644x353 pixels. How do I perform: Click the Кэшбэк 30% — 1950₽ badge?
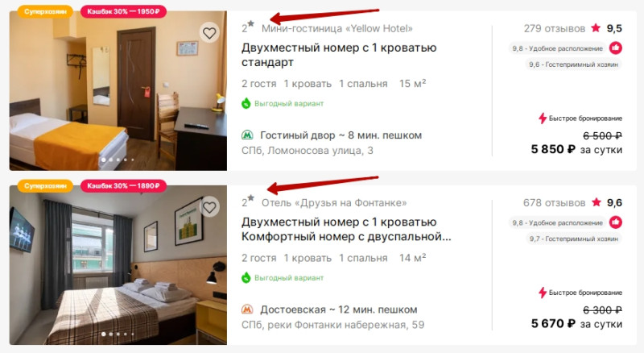tap(123, 11)
